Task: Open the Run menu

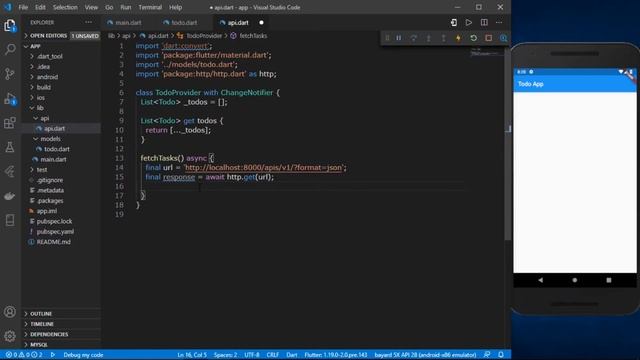Action: coord(126,7)
